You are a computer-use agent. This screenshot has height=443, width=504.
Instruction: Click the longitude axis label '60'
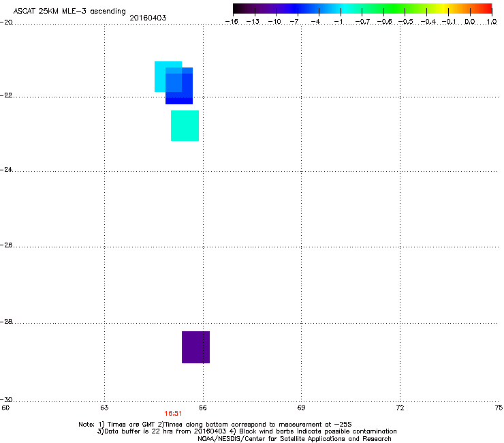click(x=5, y=408)
